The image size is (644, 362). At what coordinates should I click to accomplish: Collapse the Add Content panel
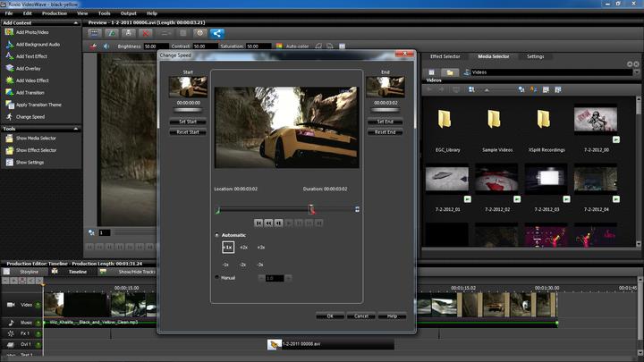75,23
